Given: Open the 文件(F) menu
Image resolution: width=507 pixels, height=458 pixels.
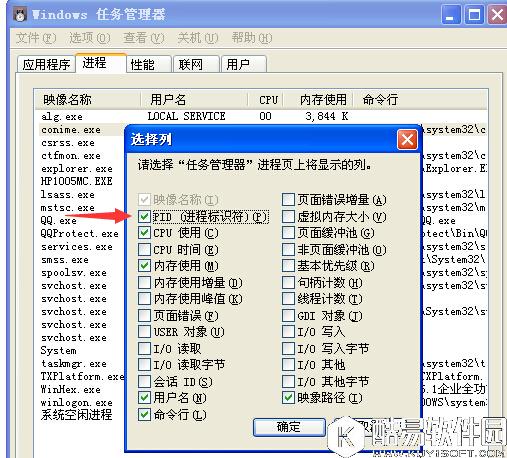Looking at the screenshot, I should click(x=36, y=38).
